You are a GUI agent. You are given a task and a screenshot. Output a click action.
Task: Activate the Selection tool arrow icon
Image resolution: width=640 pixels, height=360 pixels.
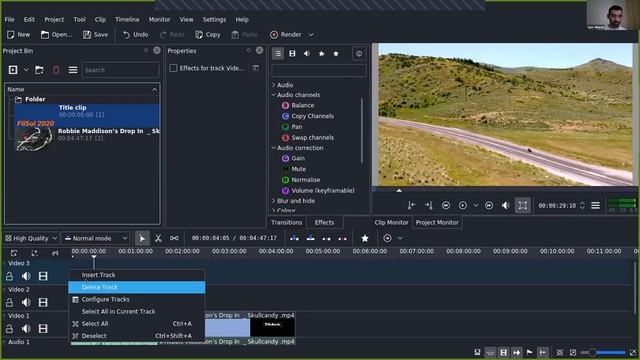point(142,238)
